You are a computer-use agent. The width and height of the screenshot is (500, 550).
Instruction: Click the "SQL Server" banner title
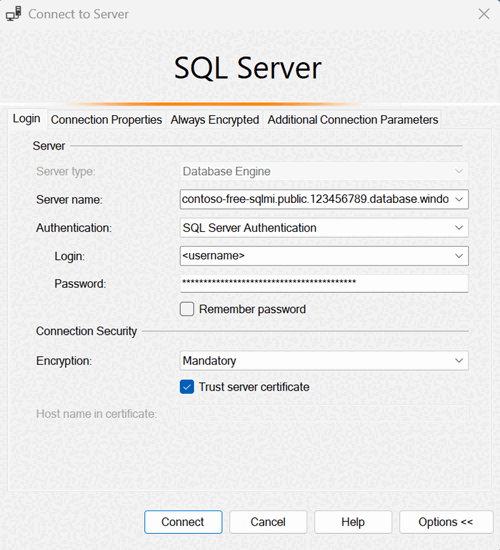coord(248,68)
